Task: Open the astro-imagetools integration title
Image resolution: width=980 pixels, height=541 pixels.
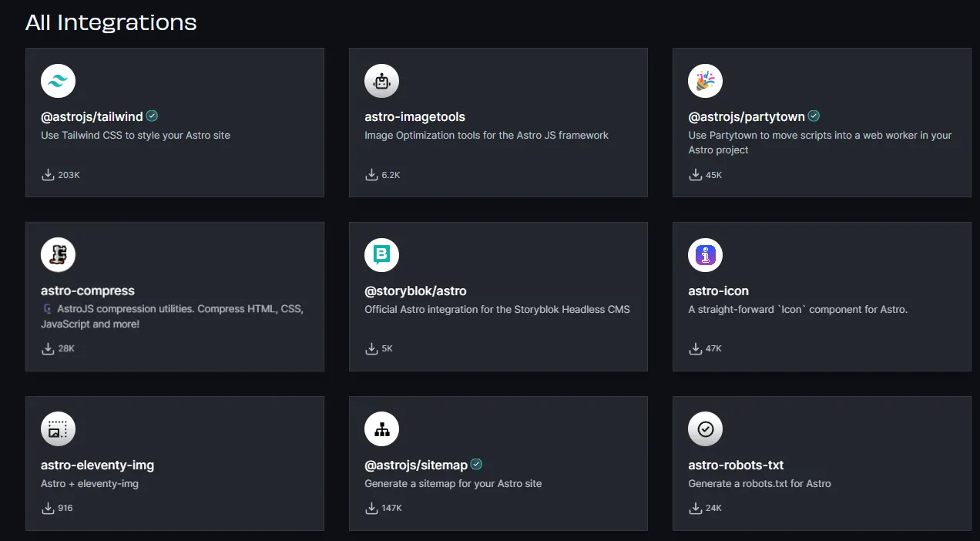Action: [414, 117]
